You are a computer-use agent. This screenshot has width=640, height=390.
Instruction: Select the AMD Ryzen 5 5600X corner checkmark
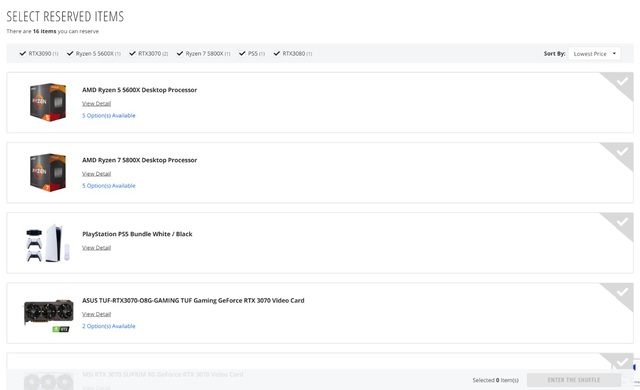click(x=622, y=82)
